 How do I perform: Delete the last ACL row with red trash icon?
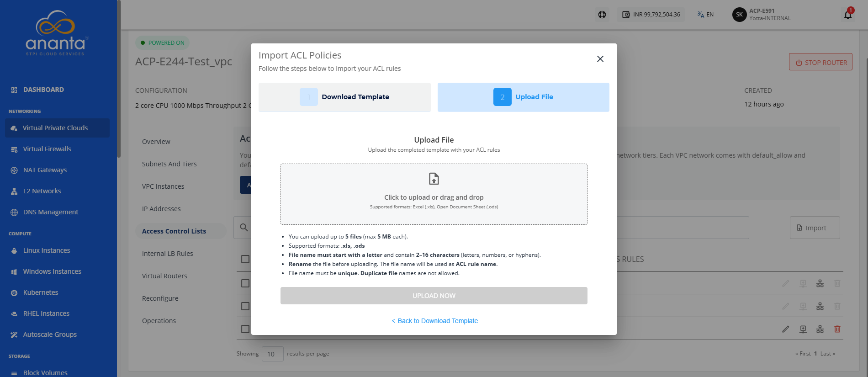(837, 329)
